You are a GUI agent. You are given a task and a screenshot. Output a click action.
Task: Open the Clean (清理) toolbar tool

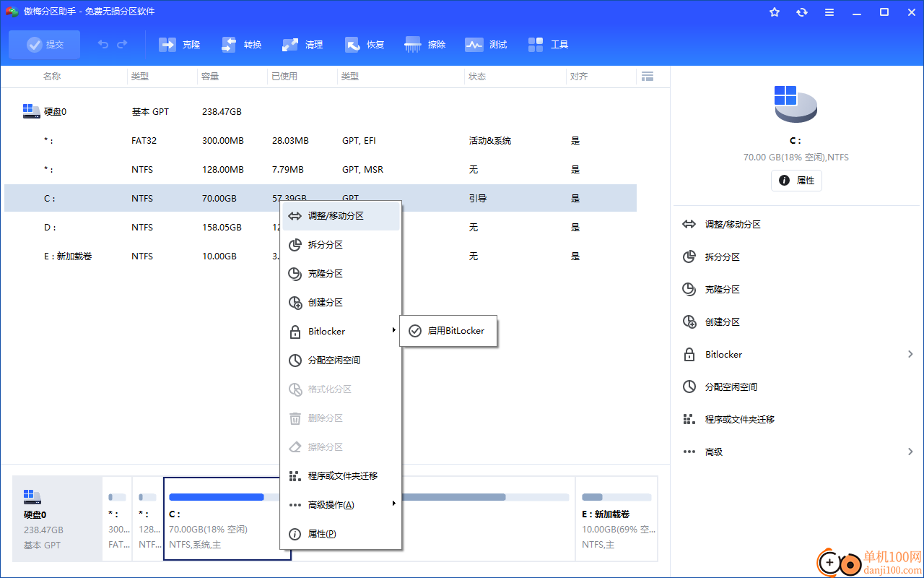pos(303,45)
